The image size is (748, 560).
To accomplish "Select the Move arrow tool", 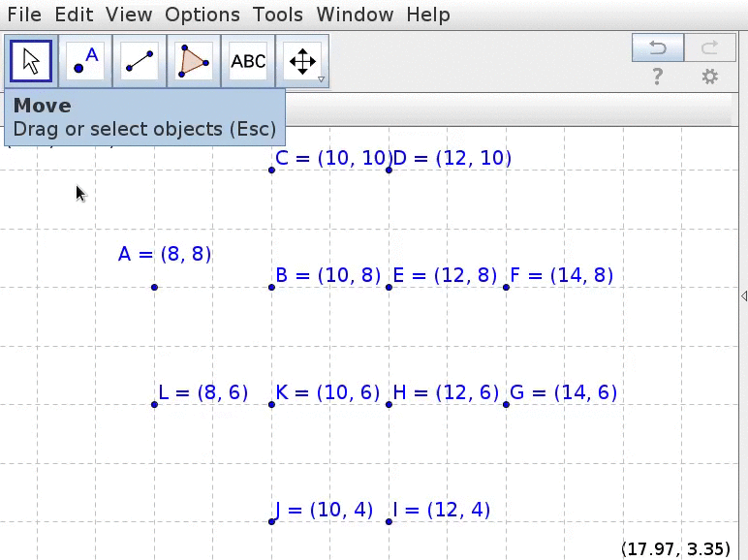I will pos(31,61).
